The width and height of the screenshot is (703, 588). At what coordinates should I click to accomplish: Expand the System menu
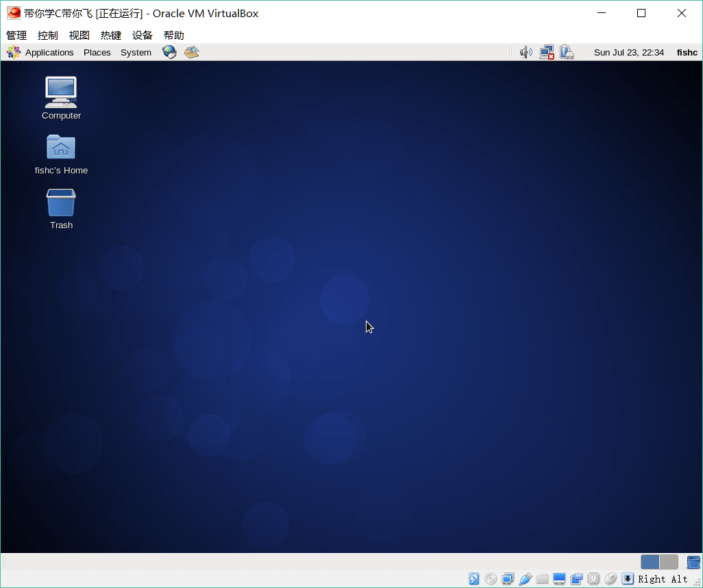click(x=136, y=52)
